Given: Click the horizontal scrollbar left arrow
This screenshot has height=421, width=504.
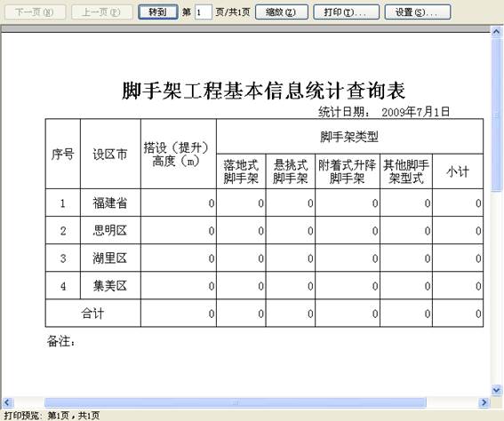Looking at the screenshot, I should (7, 402).
